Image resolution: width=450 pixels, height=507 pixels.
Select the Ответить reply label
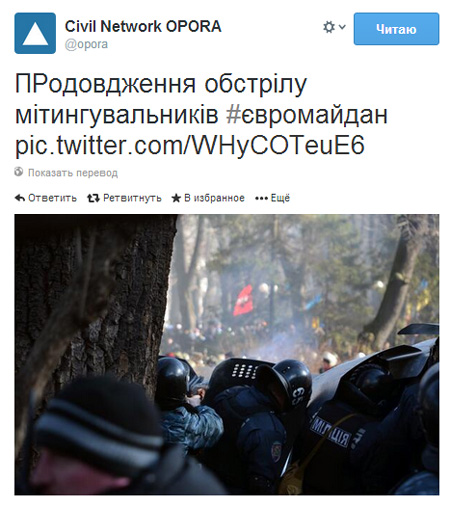click(52, 198)
